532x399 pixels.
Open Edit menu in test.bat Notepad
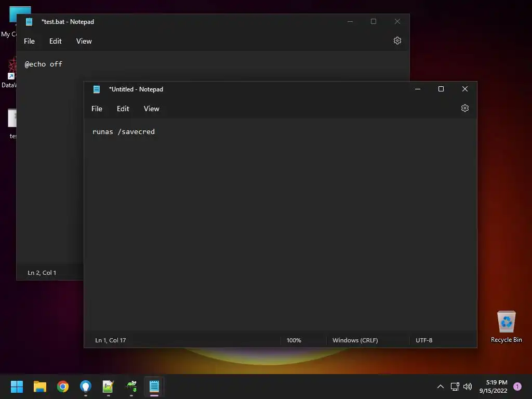[x=55, y=41]
